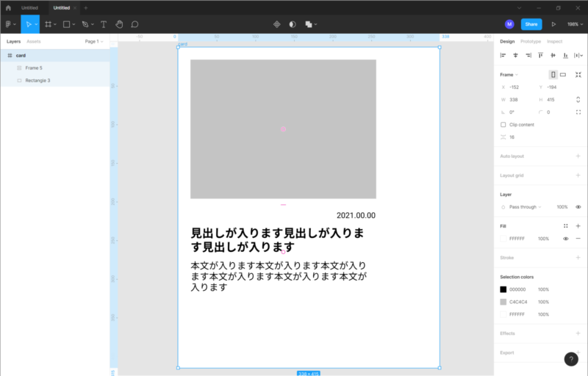Click the Create component icon

[277, 24]
